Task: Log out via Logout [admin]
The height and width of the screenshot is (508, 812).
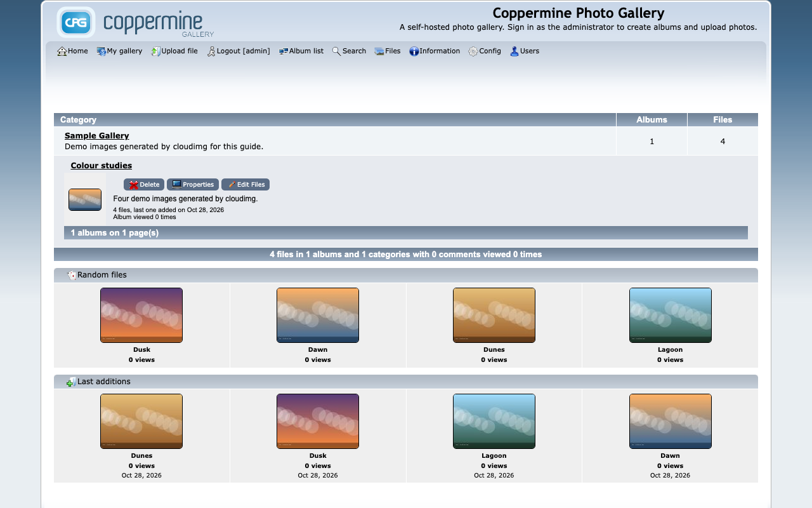Action: coord(239,51)
